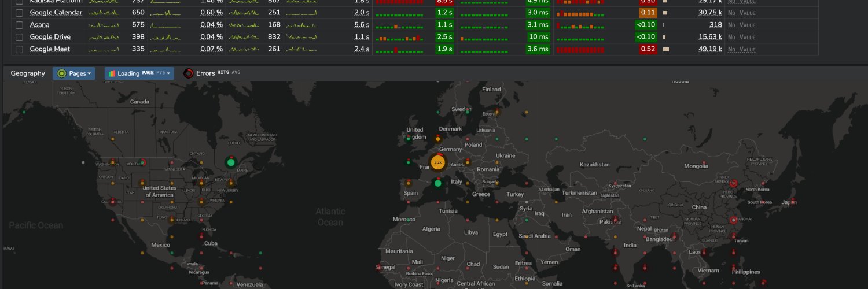Click the red Errors ring icon
The height and width of the screenshot is (289, 868).
(188, 73)
